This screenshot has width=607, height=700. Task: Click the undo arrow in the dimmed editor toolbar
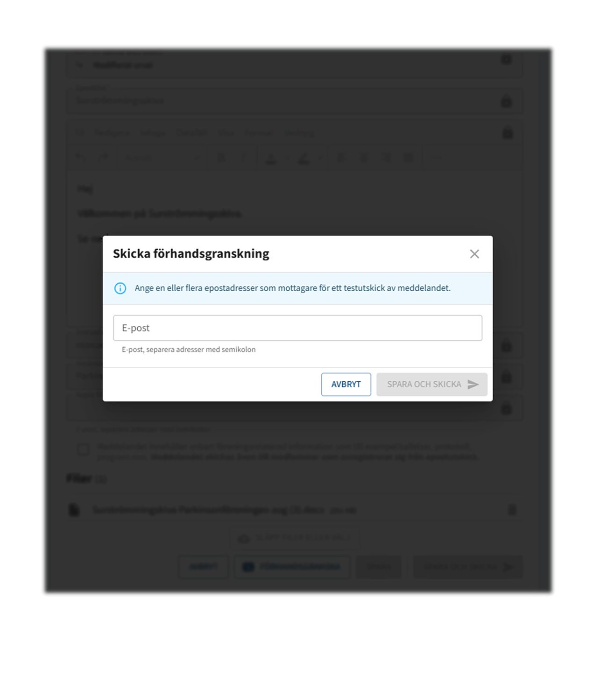(81, 158)
